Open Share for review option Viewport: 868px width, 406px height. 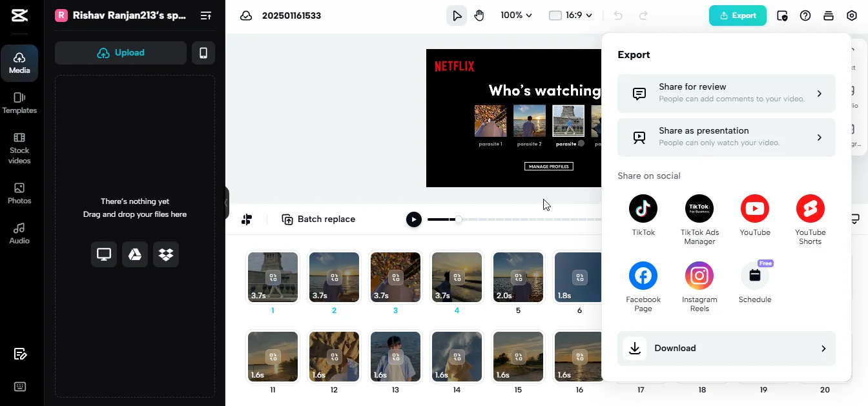click(727, 94)
